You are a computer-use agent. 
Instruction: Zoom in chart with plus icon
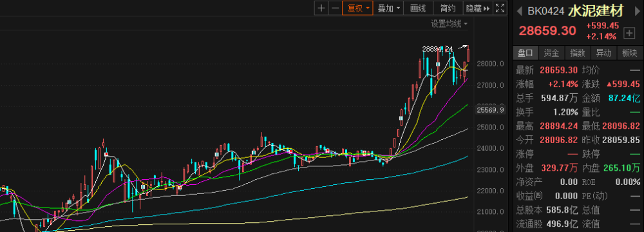point(321,8)
